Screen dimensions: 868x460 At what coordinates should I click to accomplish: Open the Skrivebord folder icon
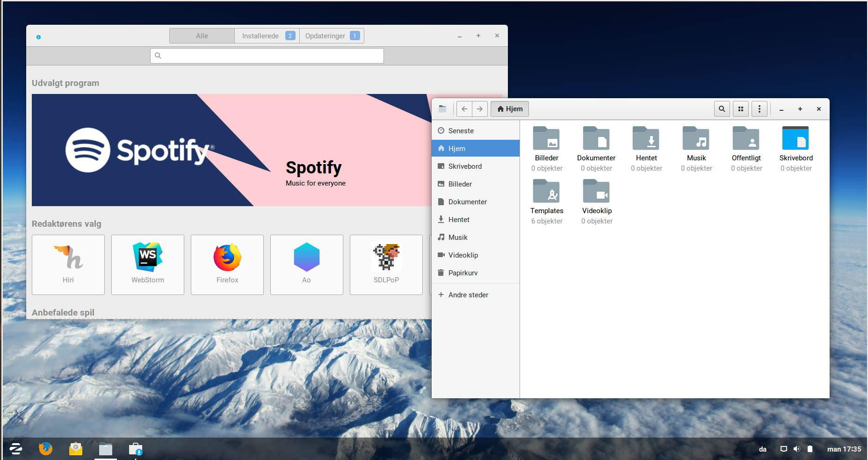point(796,138)
